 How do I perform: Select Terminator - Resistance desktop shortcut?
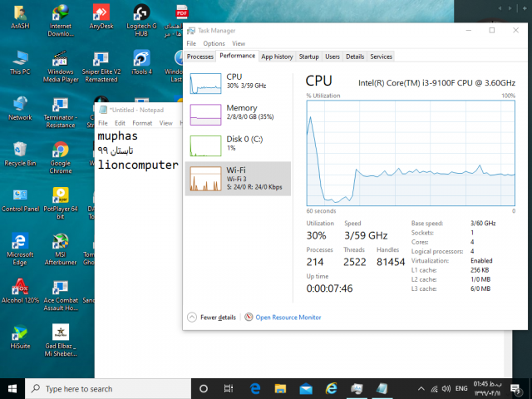[61, 112]
